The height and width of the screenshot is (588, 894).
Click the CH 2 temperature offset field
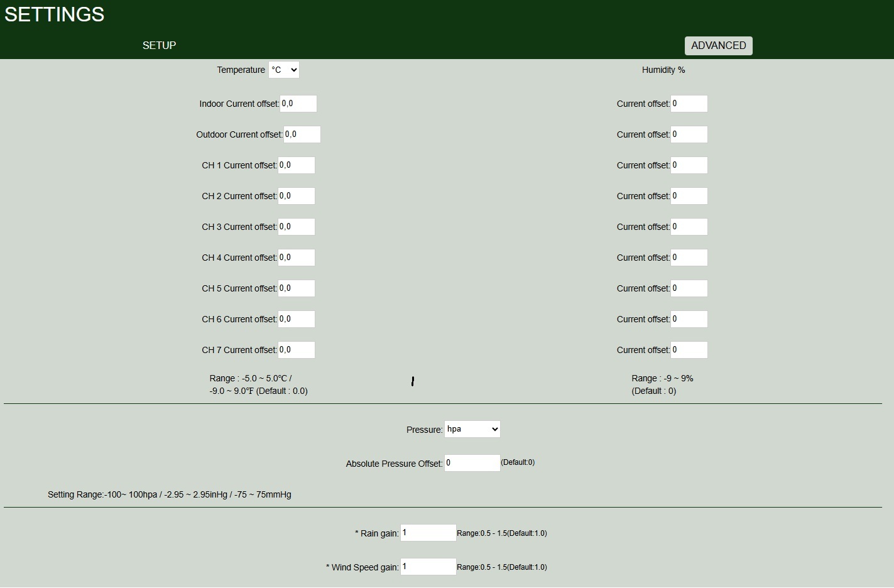pyautogui.click(x=296, y=196)
